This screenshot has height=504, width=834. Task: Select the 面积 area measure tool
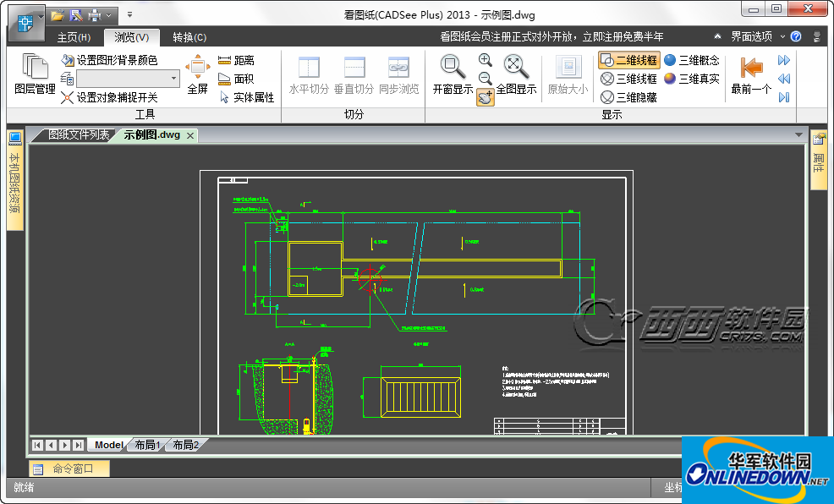click(236, 79)
